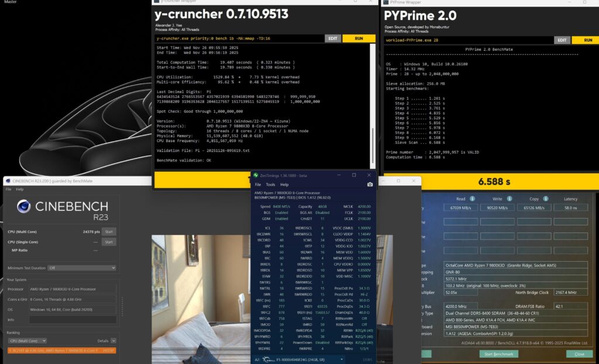Click the 90520 MB/s memory write value
The width and height of the screenshot is (599, 364).
click(x=497, y=208)
